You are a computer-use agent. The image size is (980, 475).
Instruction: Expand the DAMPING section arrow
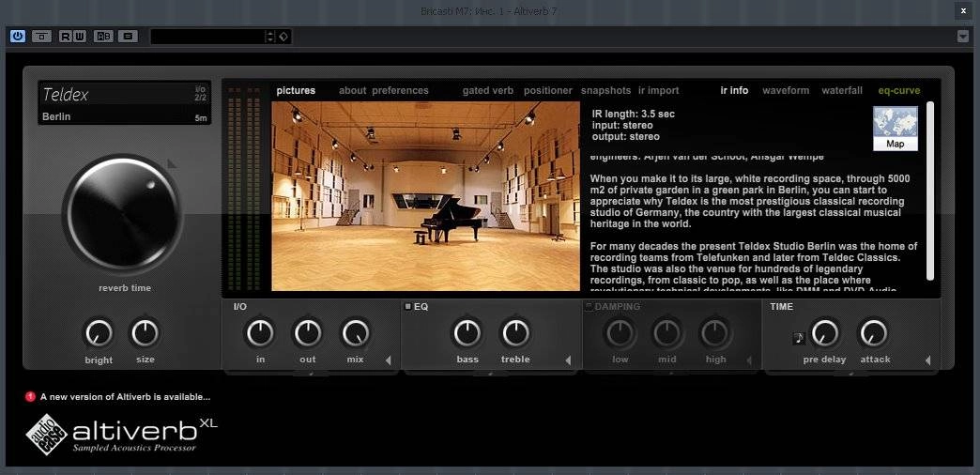click(748, 360)
